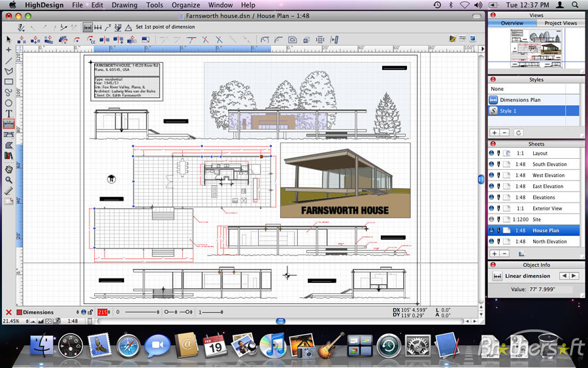Viewport: 588px width, 368px height.
Task: Switch to Project Views tab
Action: pyautogui.click(x=561, y=23)
